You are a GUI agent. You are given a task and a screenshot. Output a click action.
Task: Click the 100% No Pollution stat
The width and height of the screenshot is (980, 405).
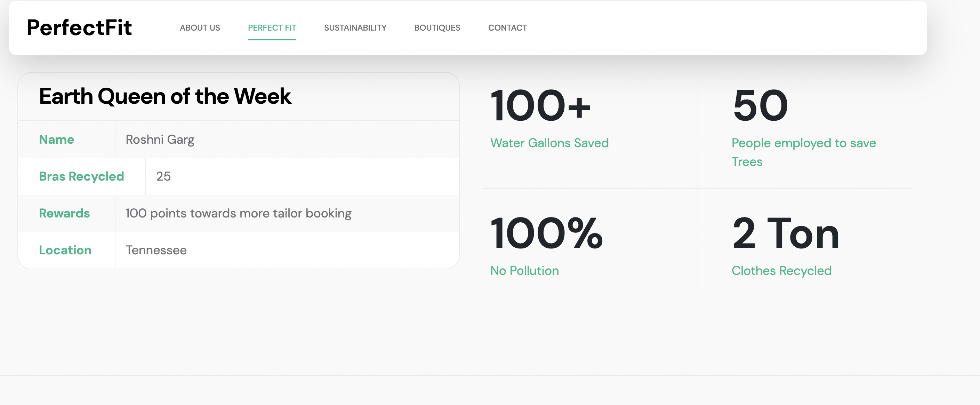tap(546, 233)
